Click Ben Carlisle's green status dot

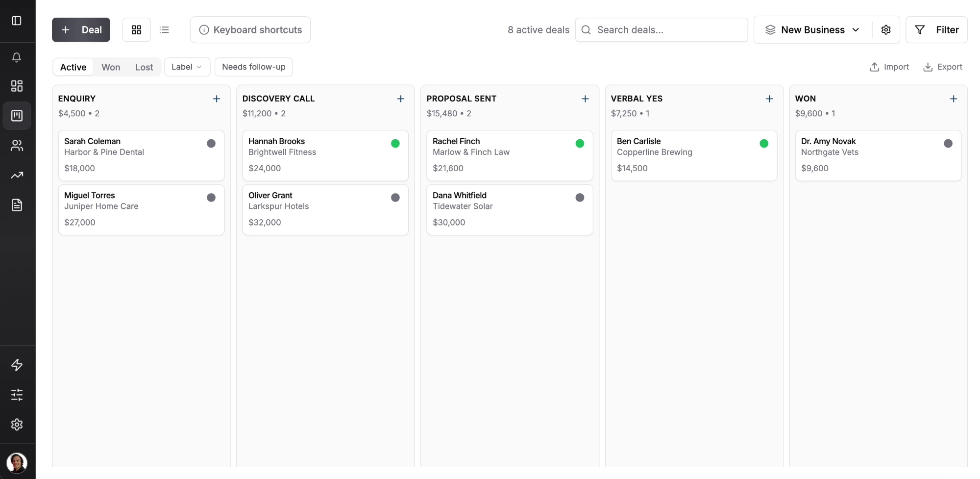(x=764, y=144)
